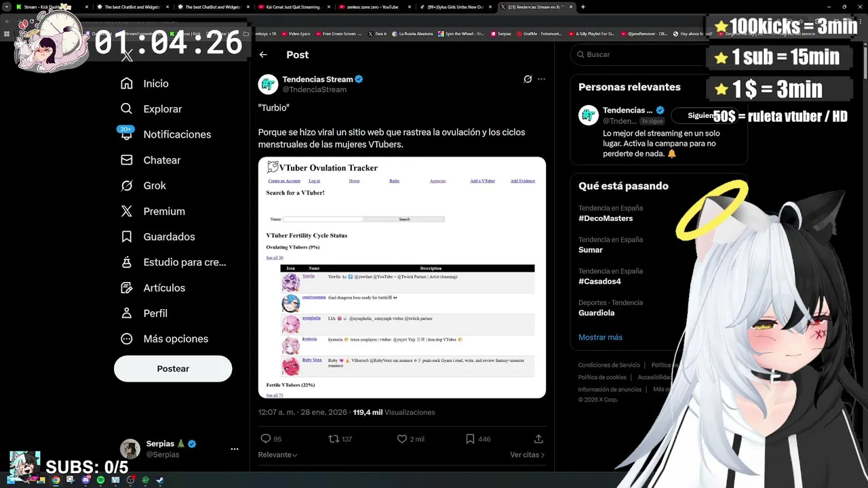Open A Silly Playlist For Si... bookmark

click(591, 34)
